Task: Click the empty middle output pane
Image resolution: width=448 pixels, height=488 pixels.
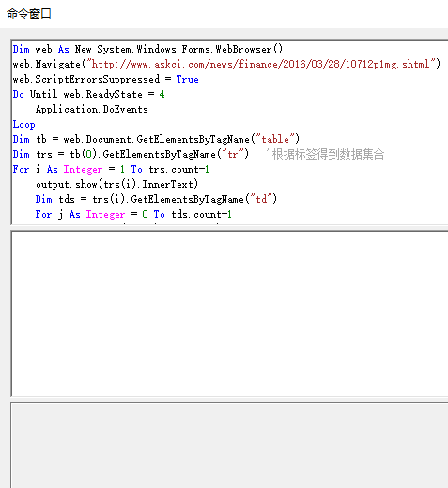Action: (x=230, y=313)
